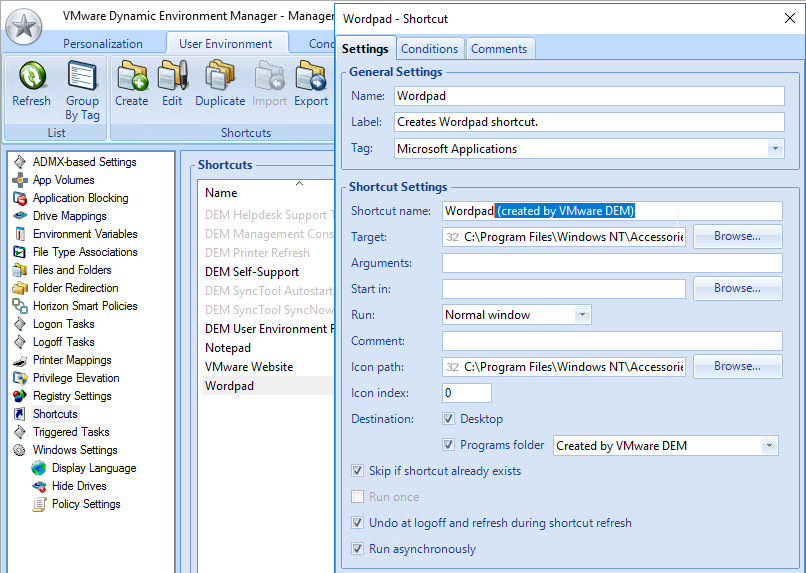Image resolution: width=806 pixels, height=573 pixels.
Task: Select the Horizon Smart Policies icon
Action: pyautogui.click(x=20, y=306)
